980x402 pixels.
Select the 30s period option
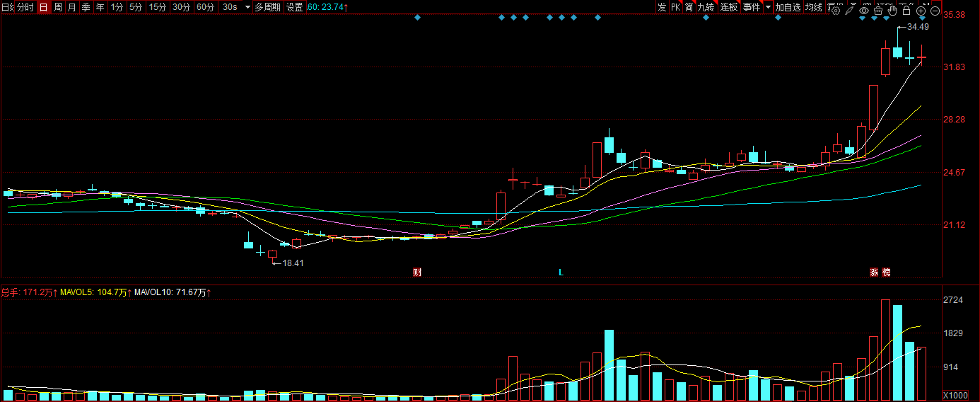pyautogui.click(x=230, y=7)
